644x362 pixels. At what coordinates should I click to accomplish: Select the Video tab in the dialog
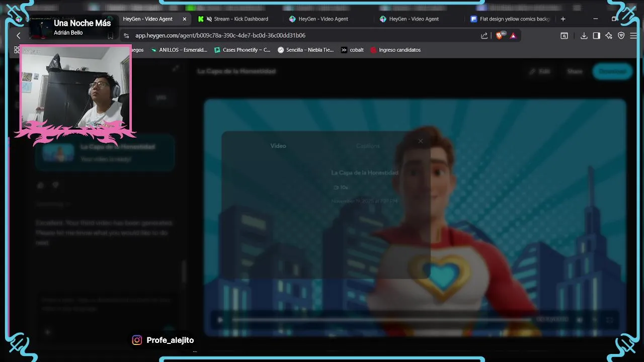pyautogui.click(x=278, y=146)
